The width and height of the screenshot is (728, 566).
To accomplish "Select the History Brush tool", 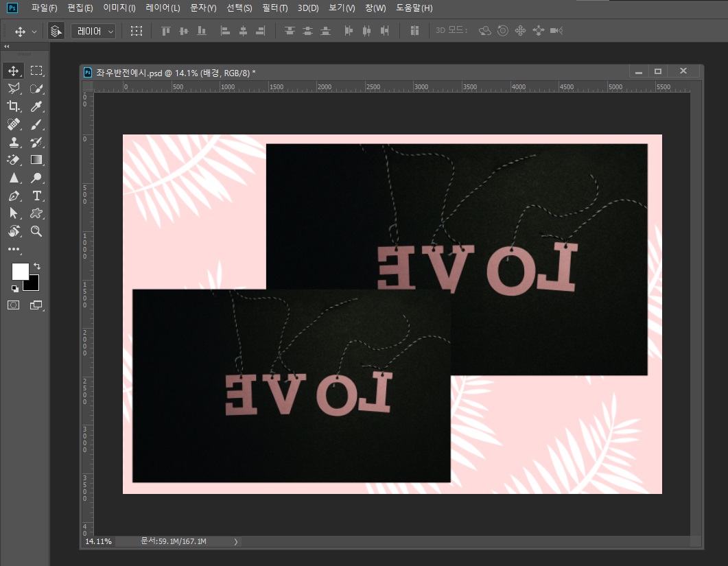I will click(36, 142).
